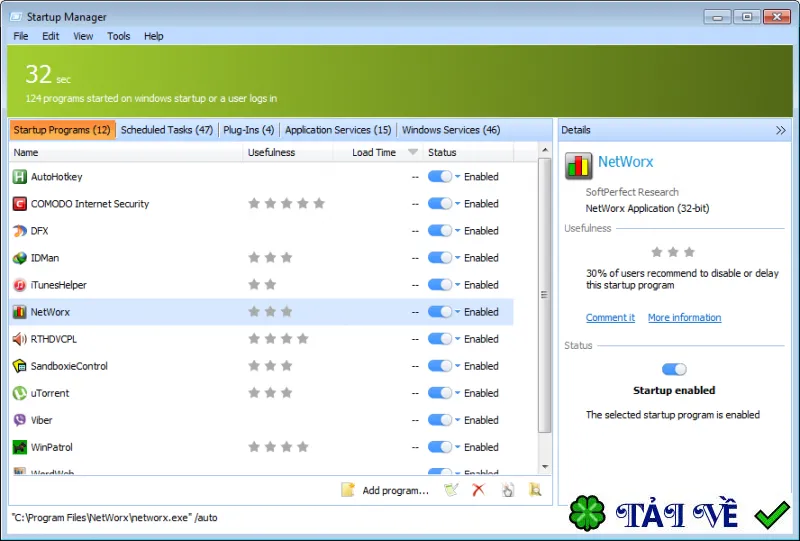
Task: Click the Startup Manager title bar icon
Action: coord(16,17)
